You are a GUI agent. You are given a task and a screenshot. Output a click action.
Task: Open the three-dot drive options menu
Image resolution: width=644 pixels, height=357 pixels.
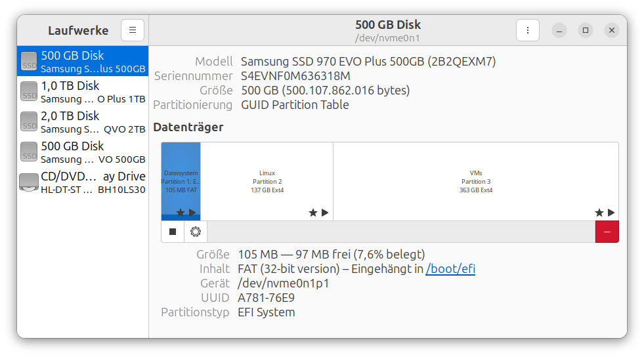tap(528, 30)
